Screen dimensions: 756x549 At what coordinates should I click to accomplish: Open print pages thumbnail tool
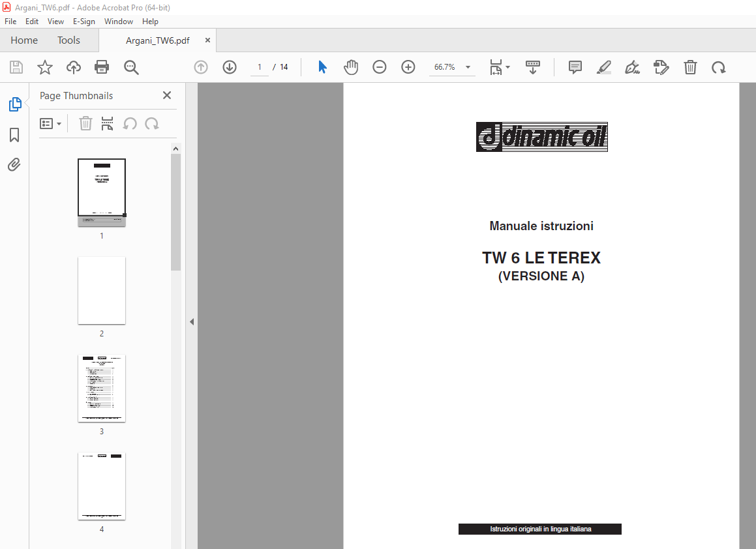107,123
